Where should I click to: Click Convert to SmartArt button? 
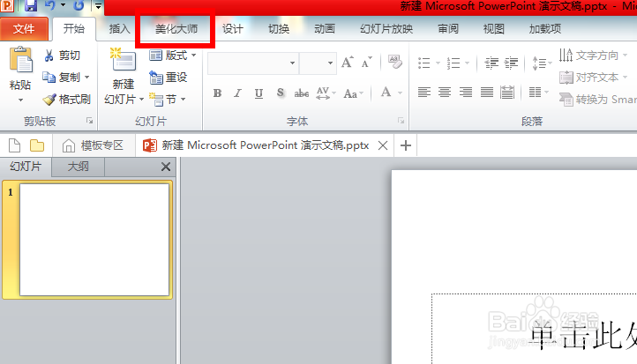(x=597, y=99)
